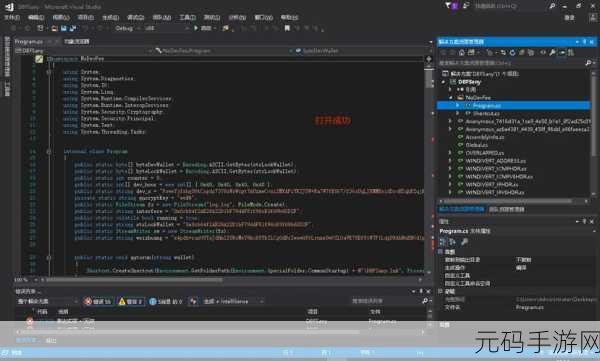Click the Home icon in Solution Explorer

(x=462, y=52)
